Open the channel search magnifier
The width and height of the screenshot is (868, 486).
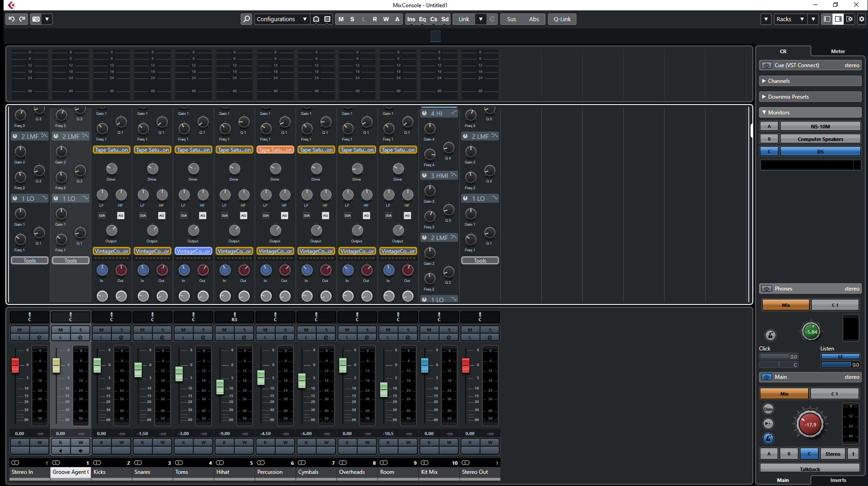(246, 19)
